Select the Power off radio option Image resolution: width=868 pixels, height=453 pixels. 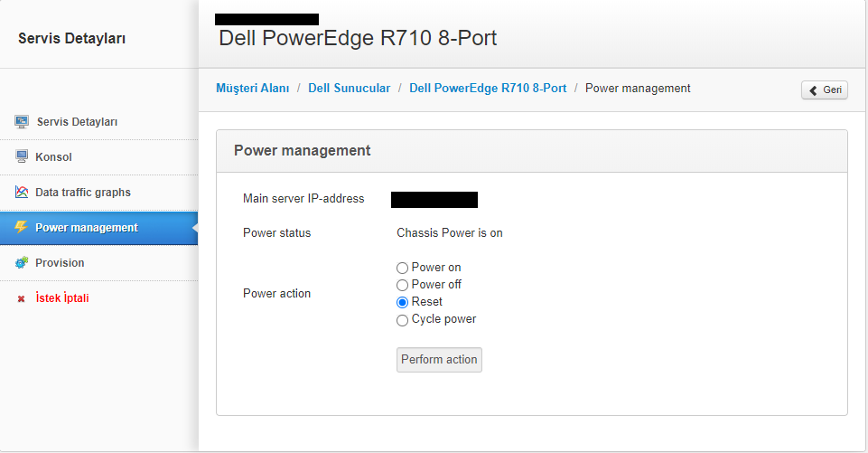(x=403, y=285)
